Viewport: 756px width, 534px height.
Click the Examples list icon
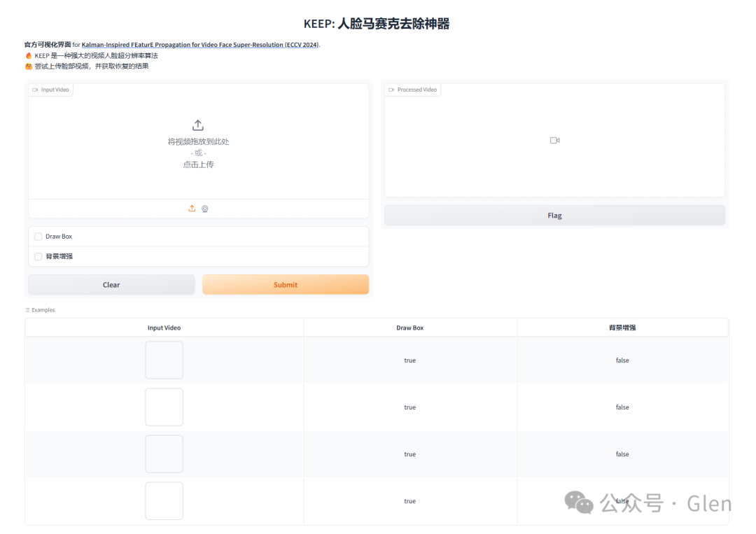pos(27,310)
